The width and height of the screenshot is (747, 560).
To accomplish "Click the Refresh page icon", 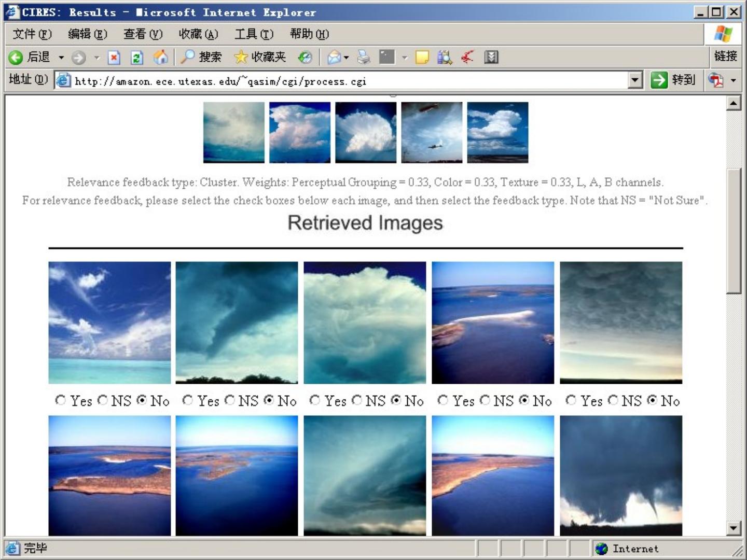I will 137,57.
